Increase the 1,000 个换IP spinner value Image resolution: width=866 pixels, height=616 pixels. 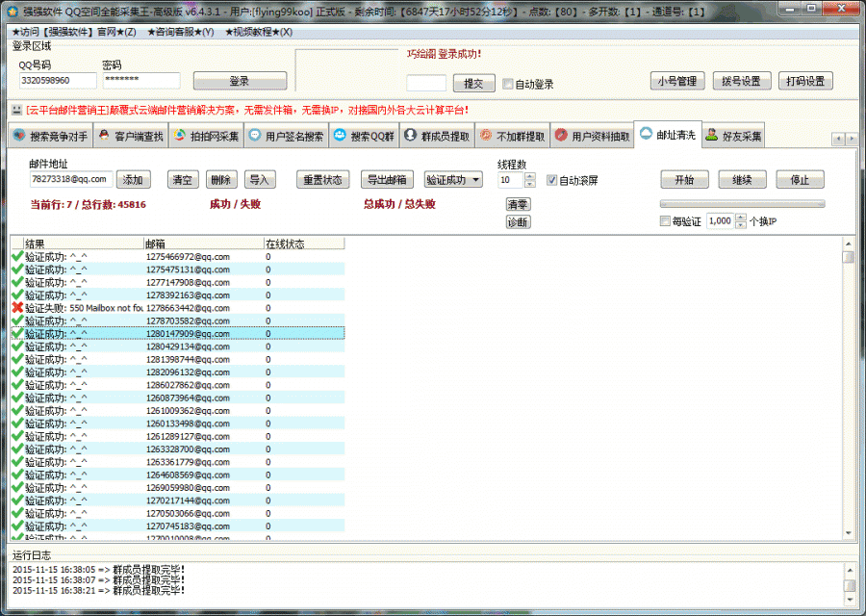741,218
